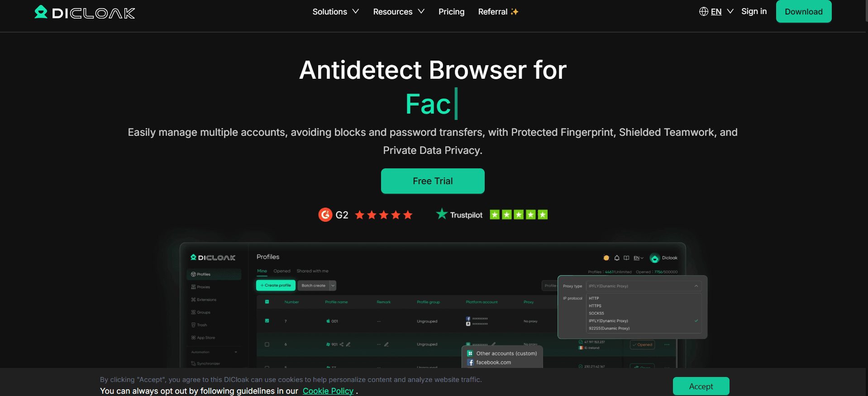Click the book icon in the product preview
This screenshot has height=396, width=868.
click(626, 258)
